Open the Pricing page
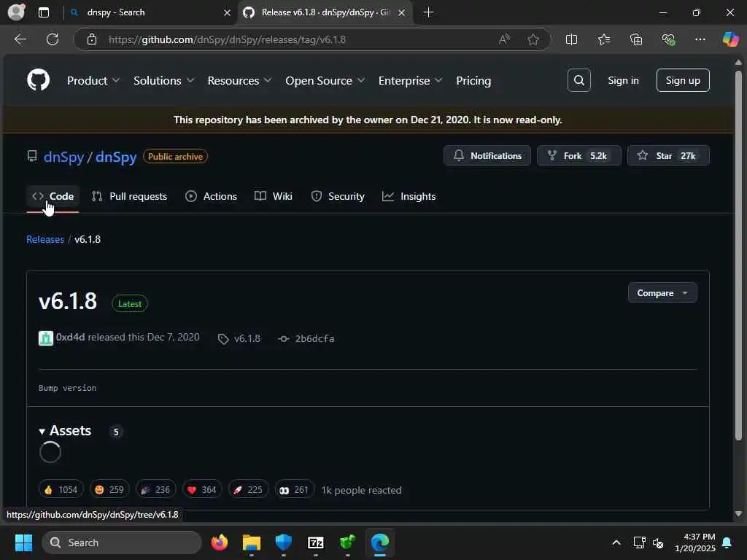The image size is (747, 560). tap(473, 80)
